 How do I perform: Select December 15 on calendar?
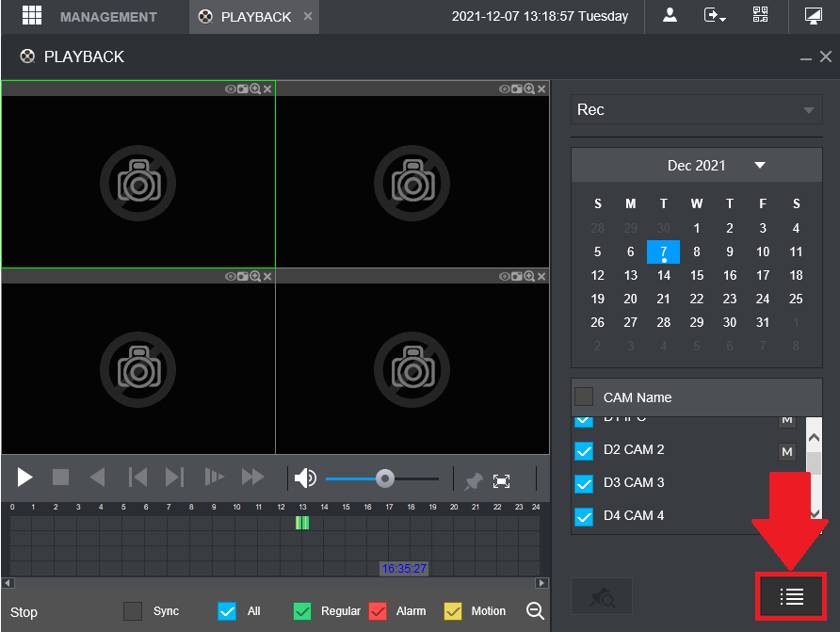(x=697, y=275)
